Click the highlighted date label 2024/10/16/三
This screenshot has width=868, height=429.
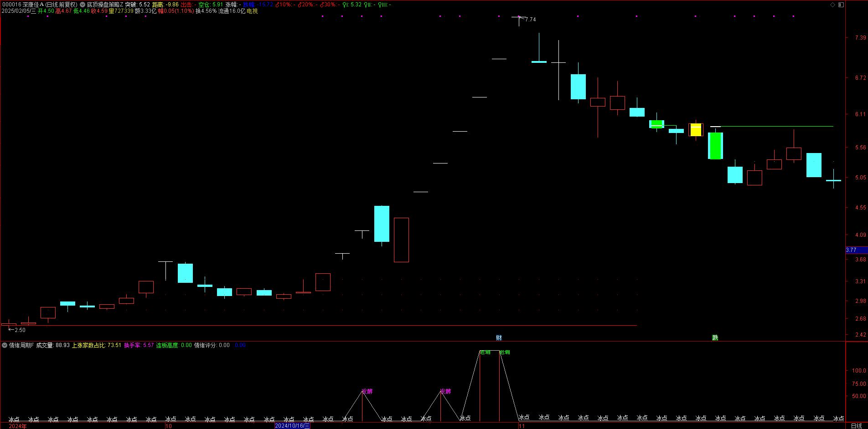pyautogui.click(x=292, y=426)
